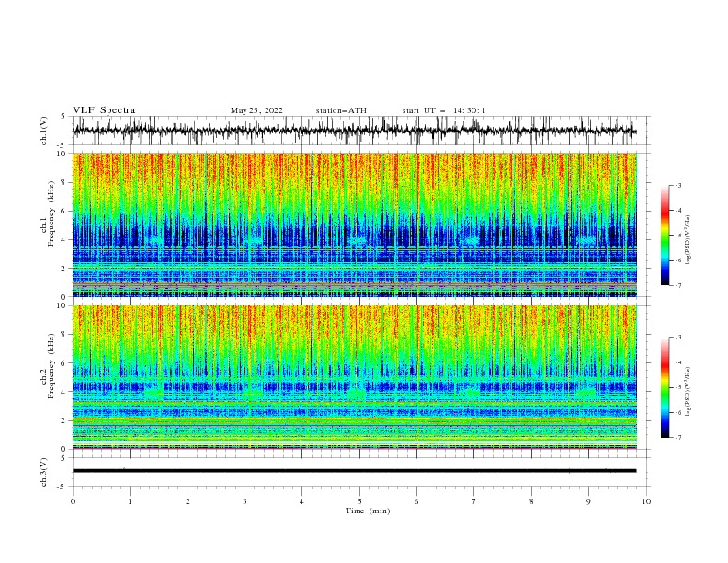Screen dimensions: 728x563
Task: Click the "6" kHz tick of ch.1 spectrogram
Action: click(x=64, y=211)
